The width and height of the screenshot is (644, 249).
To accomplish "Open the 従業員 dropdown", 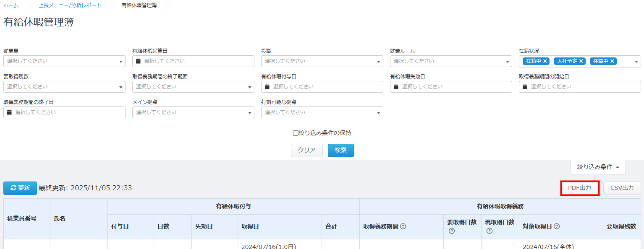I will pyautogui.click(x=64, y=61).
